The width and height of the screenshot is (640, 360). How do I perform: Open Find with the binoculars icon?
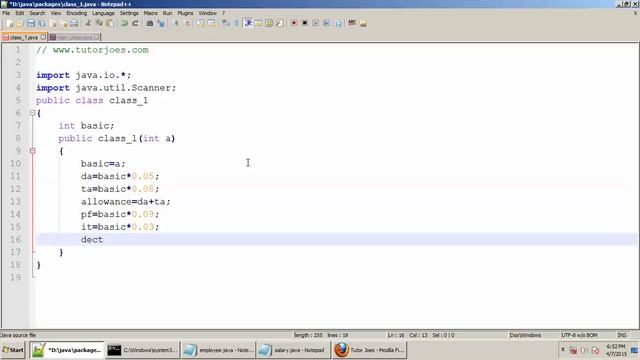coord(149,23)
